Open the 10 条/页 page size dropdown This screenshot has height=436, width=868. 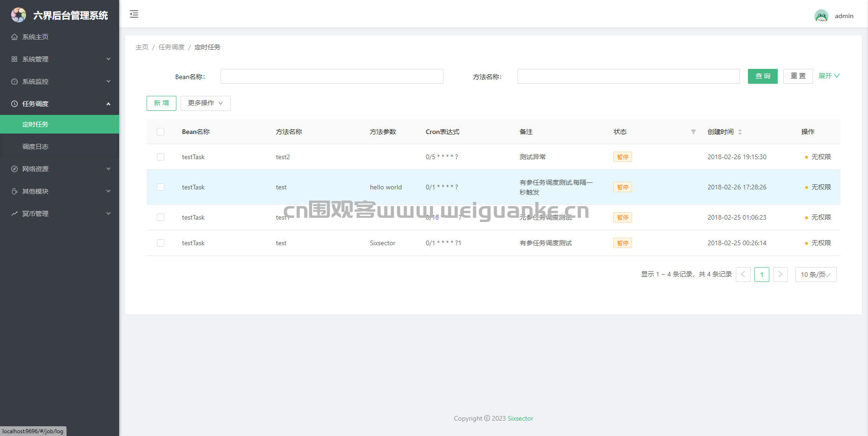816,275
